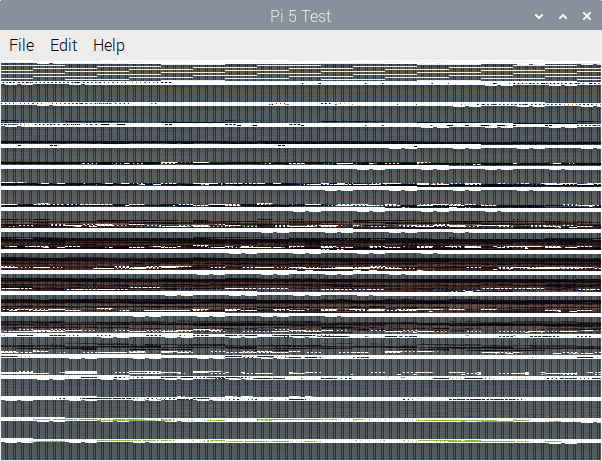Screen dimensions: 602x461
Task: Close the Pi 5 Test window
Action: tap(587, 16)
